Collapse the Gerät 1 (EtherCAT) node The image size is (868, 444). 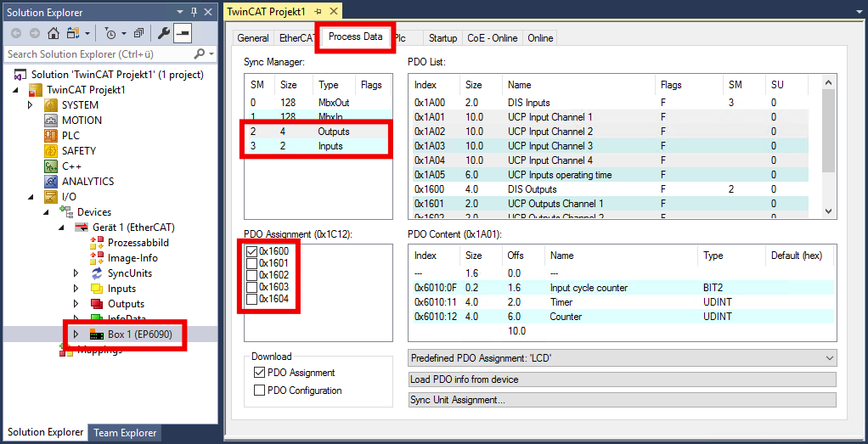61,228
